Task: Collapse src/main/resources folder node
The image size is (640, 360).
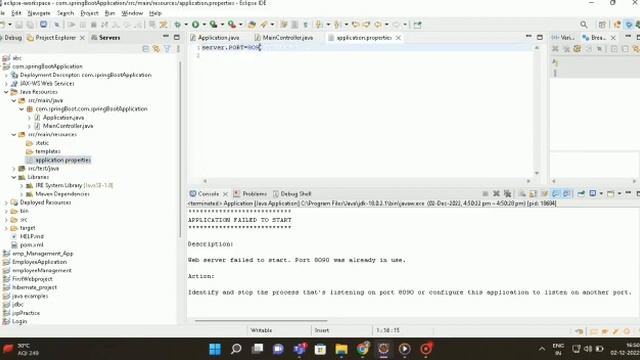Action: coord(13,134)
